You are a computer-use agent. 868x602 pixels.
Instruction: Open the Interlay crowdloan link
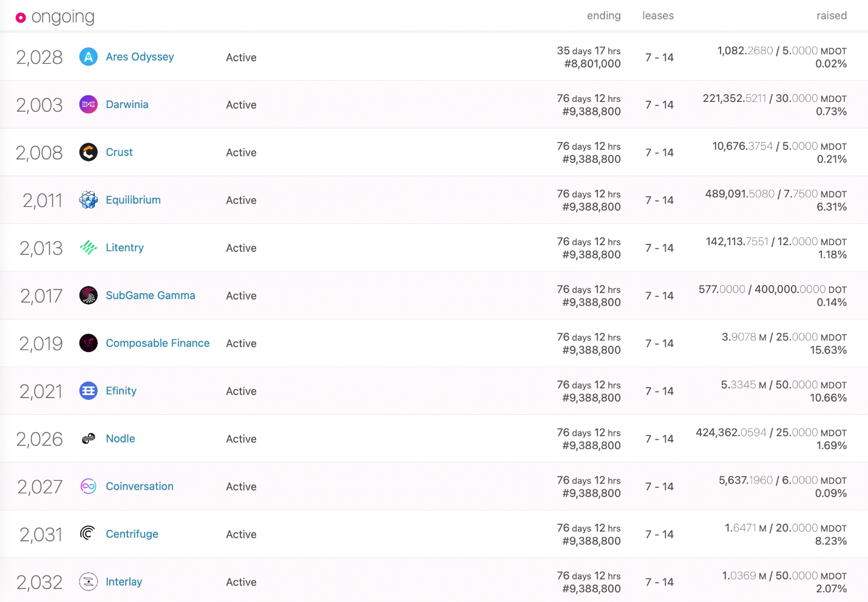click(124, 582)
